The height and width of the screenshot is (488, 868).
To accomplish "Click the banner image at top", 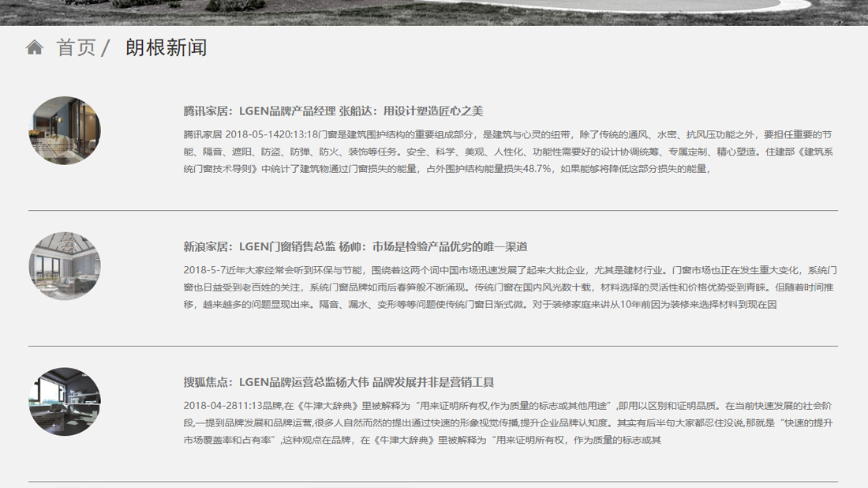I will 434,13.
